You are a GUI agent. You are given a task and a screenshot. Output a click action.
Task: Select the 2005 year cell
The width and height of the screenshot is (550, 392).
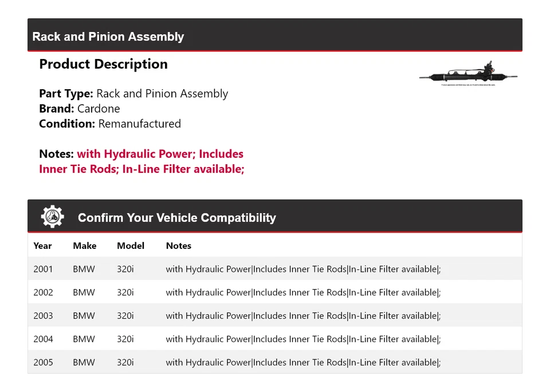pyautogui.click(x=43, y=363)
